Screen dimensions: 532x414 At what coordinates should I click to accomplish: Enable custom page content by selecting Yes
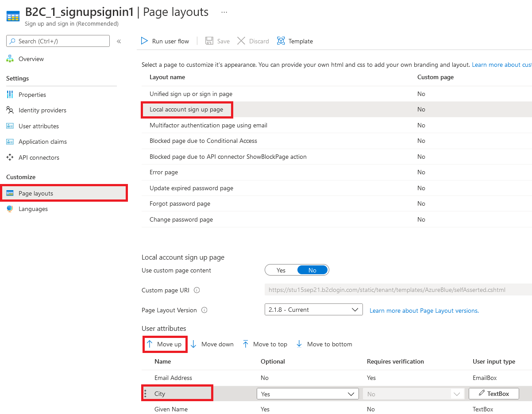click(281, 270)
